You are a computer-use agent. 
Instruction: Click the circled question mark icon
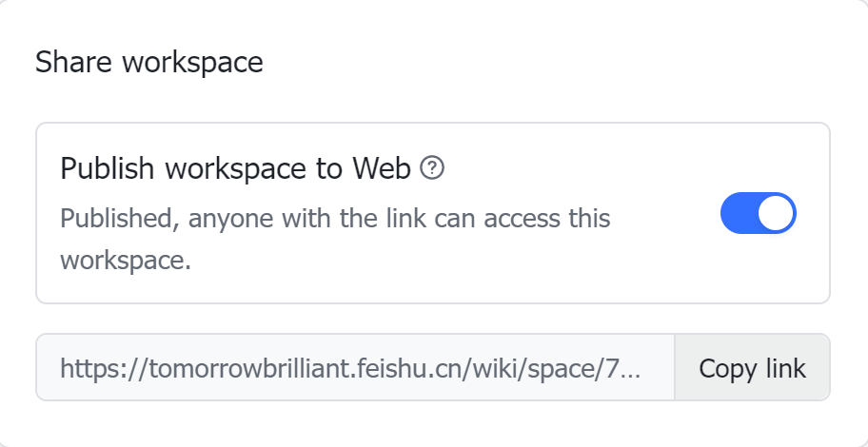click(433, 169)
